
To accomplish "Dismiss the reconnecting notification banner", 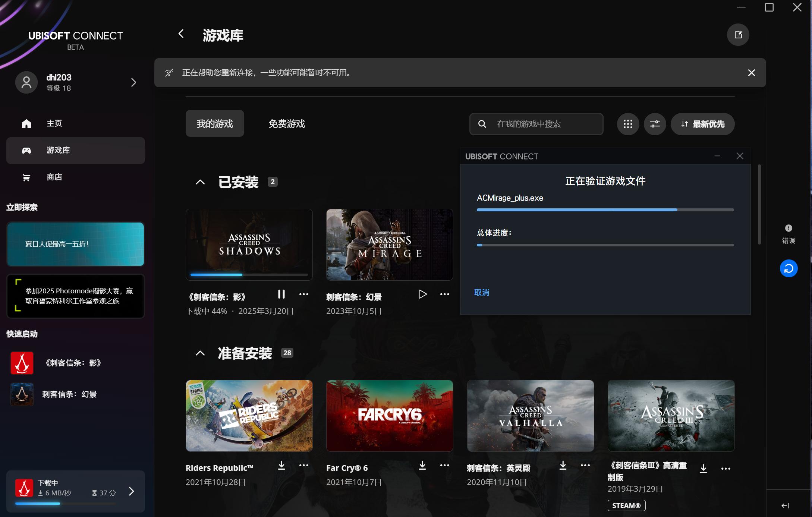I will [x=751, y=73].
